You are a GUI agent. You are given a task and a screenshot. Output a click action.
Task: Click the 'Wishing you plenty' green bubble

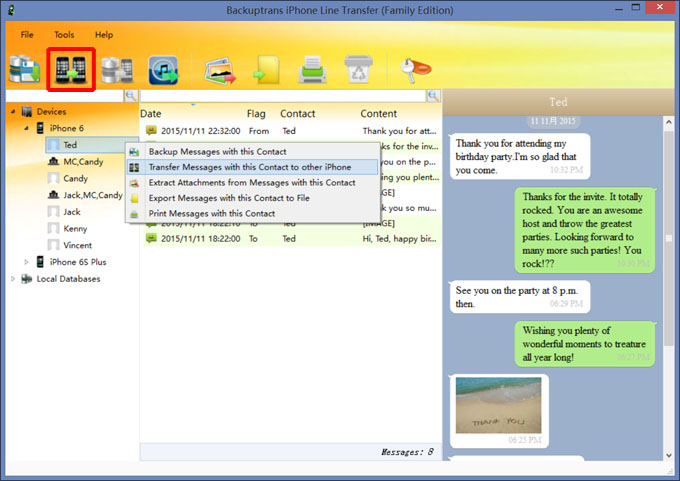click(585, 344)
